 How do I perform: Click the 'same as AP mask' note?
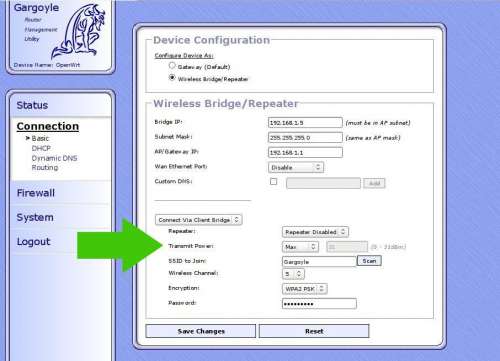tap(373, 138)
